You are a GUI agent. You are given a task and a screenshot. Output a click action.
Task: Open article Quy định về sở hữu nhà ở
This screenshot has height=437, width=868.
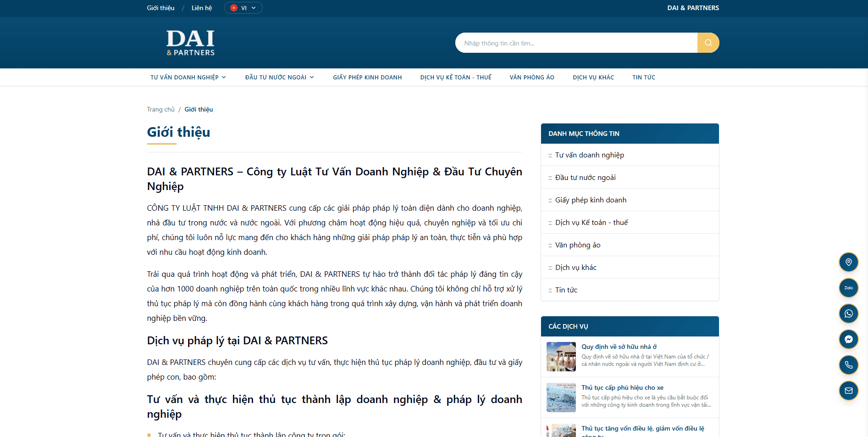619,347
